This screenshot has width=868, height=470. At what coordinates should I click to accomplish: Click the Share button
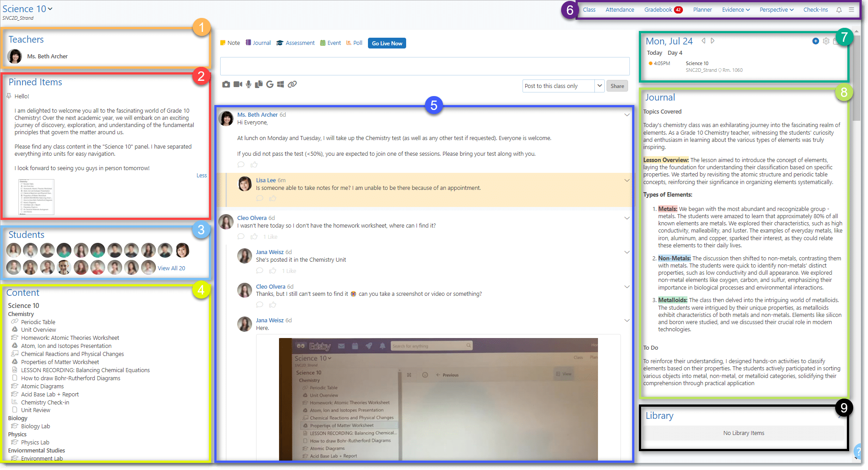click(x=617, y=86)
